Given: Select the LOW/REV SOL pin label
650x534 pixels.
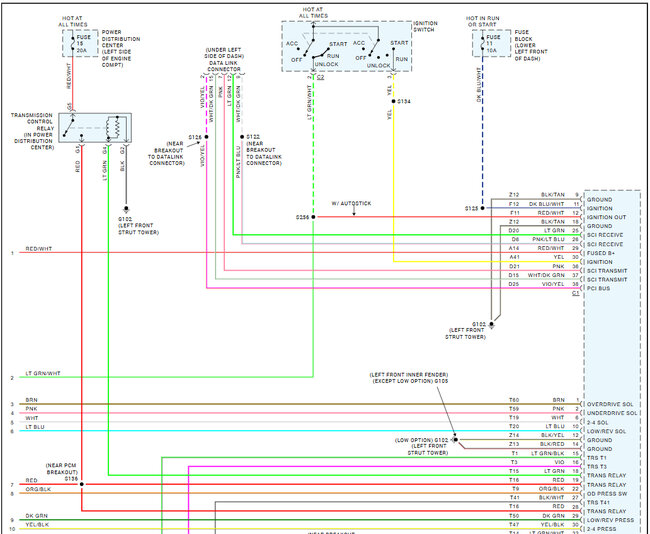Looking at the screenshot, I should click(x=608, y=432).
